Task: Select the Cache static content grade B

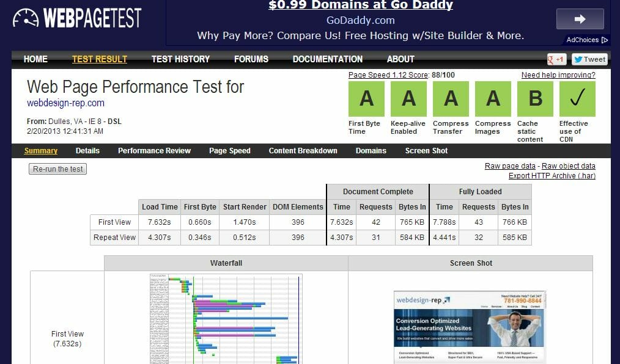Action: pyautogui.click(x=536, y=99)
